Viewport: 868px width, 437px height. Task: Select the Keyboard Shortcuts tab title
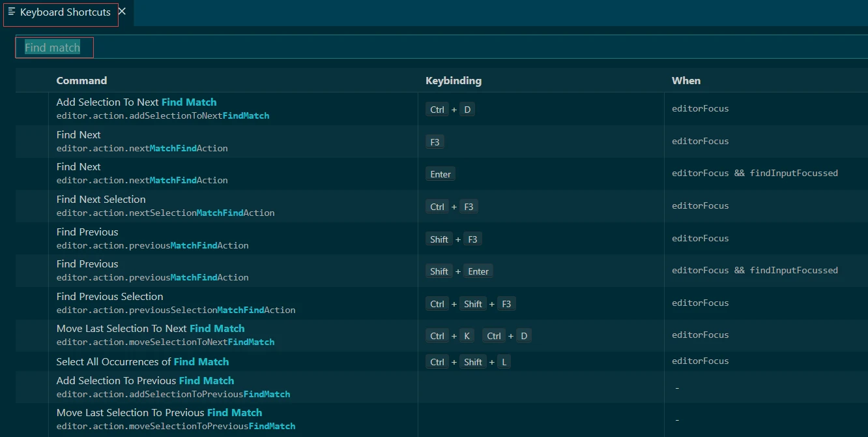point(65,12)
